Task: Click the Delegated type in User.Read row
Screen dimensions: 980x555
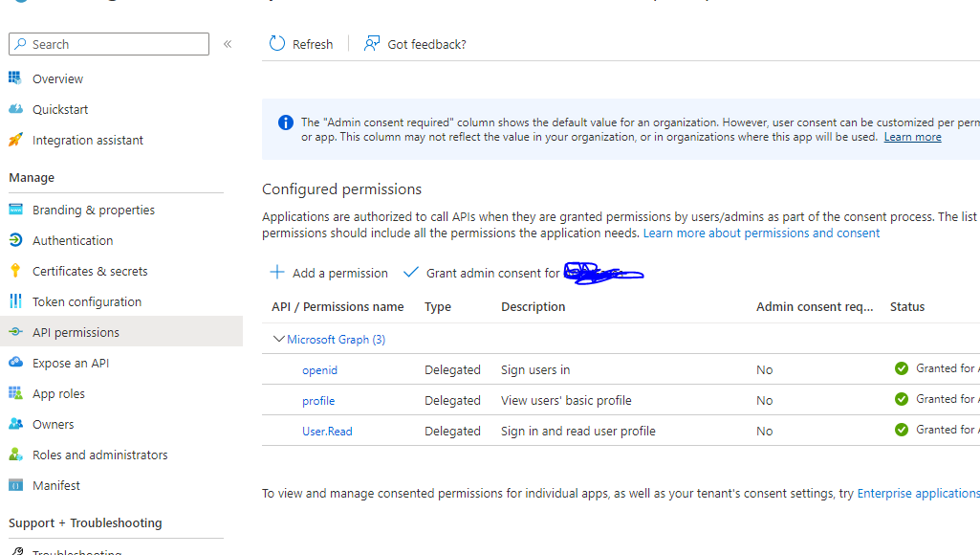Action: (x=452, y=432)
